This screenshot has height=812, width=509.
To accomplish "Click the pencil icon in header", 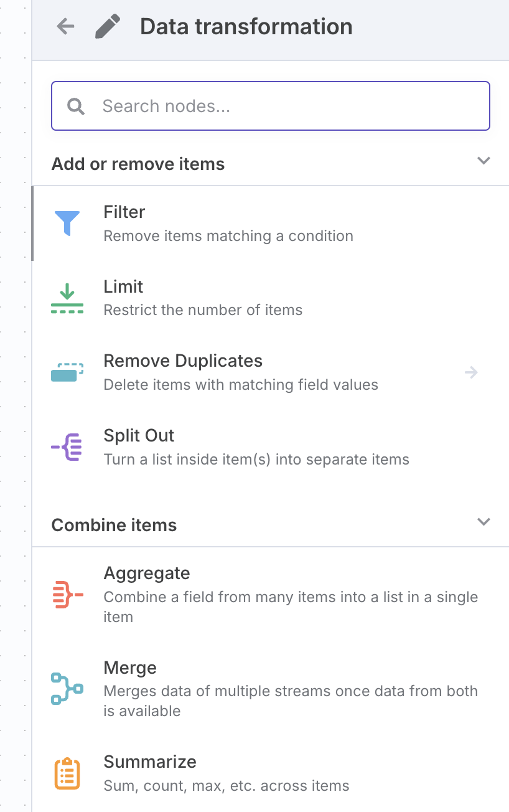I will (107, 26).
